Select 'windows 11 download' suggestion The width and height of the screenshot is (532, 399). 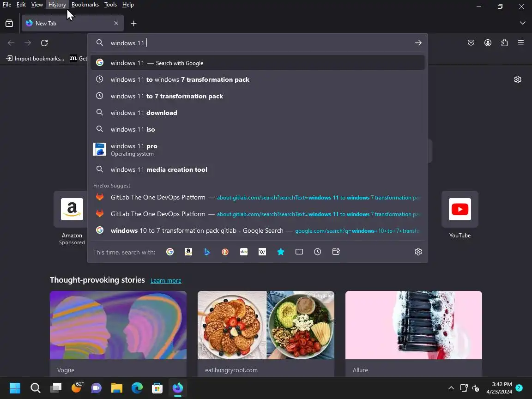pos(258,113)
